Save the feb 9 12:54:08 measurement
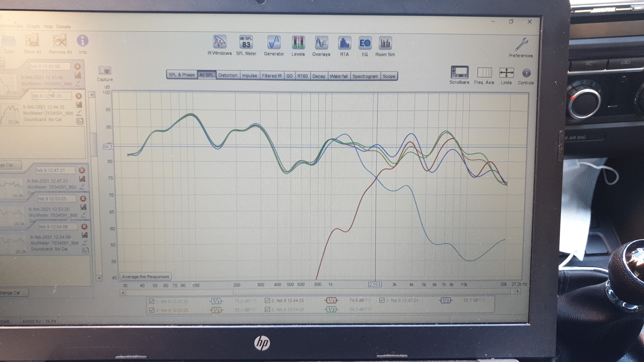644x362 pixels. click(x=85, y=235)
